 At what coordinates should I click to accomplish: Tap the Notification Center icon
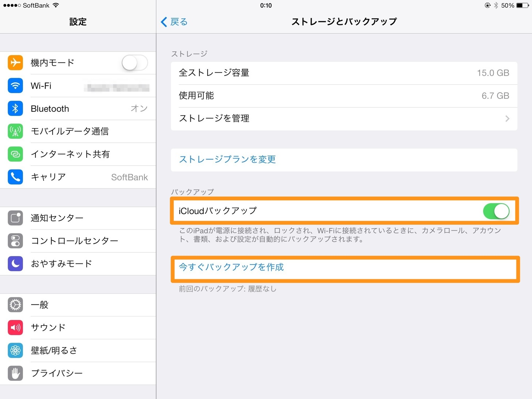pos(15,218)
